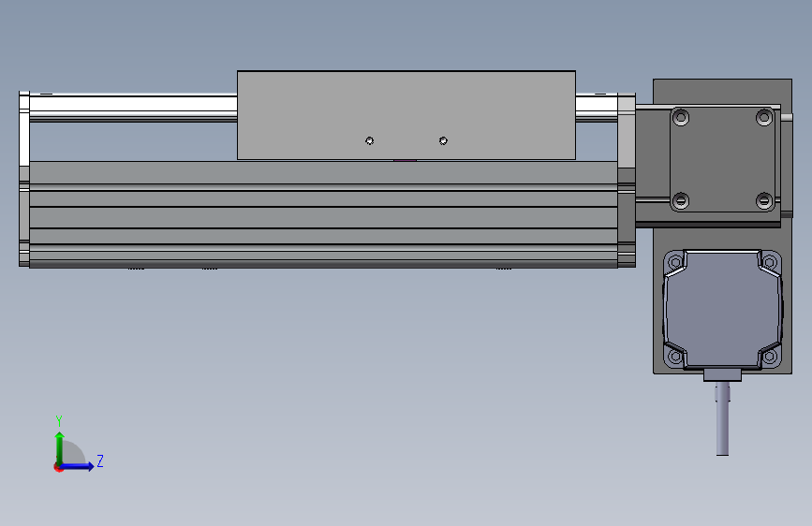The image size is (812, 526).
Task: Pick the bottom-right screw on the flange plate
Action: click(764, 200)
